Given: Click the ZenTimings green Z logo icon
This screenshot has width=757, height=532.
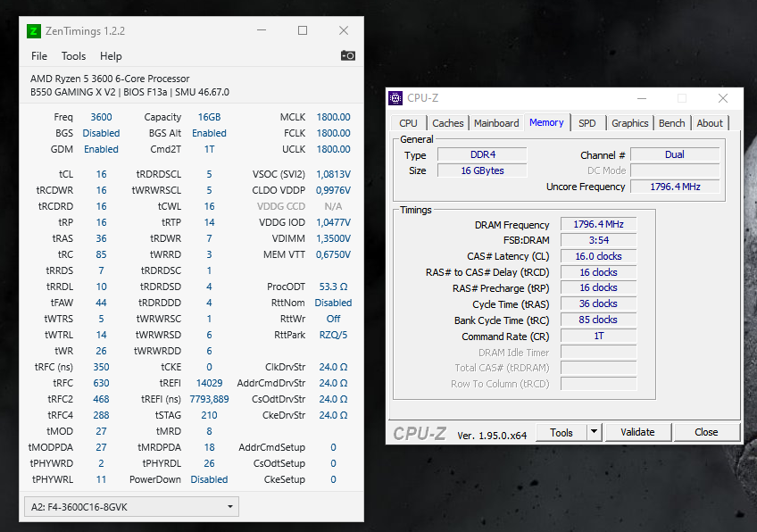Looking at the screenshot, I should tap(33, 31).
